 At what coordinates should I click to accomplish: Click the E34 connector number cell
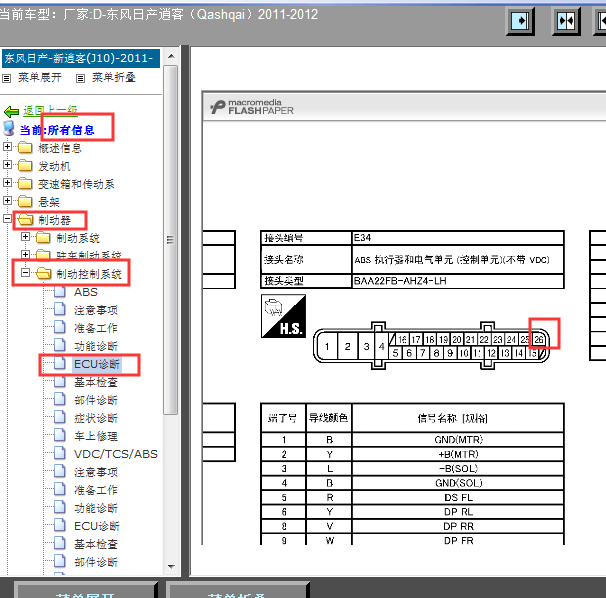(458, 238)
